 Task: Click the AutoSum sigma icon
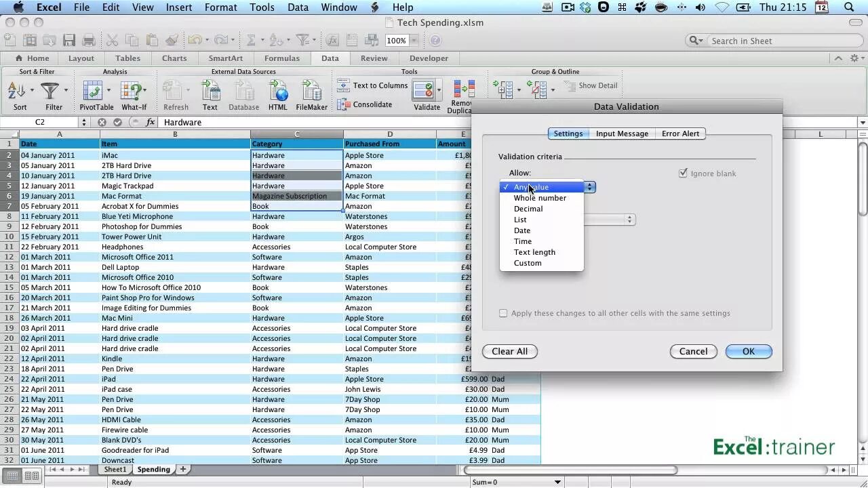coord(251,41)
